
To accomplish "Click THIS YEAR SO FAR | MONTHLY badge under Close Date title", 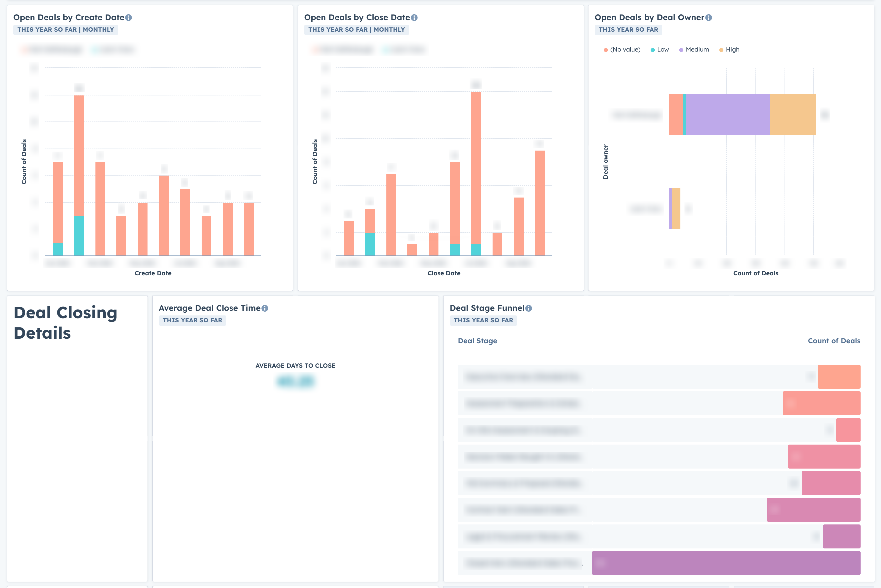I will 357,30.
